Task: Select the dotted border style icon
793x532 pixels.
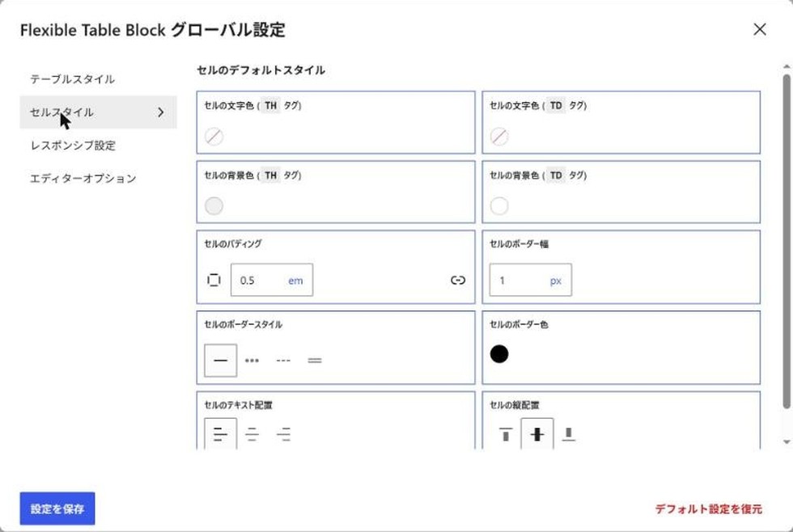Action: click(252, 361)
